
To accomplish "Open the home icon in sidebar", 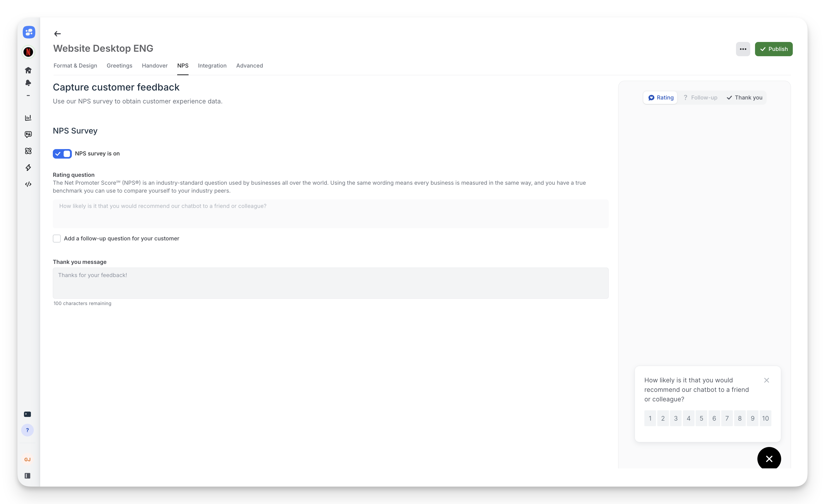I will pos(28,70).
